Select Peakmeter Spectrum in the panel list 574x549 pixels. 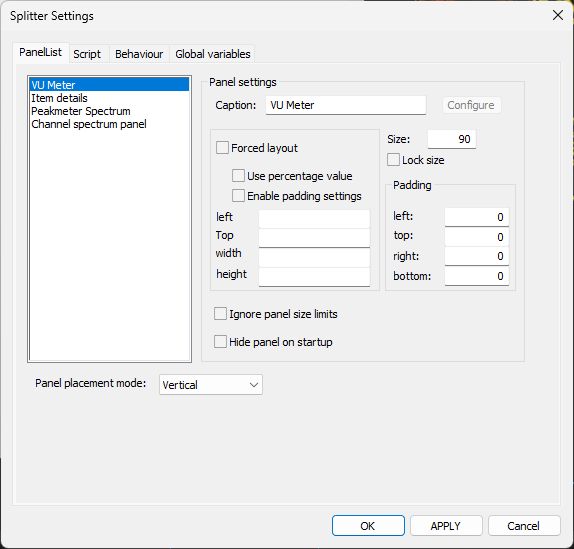pyautogui.click(x=109, y=111)
